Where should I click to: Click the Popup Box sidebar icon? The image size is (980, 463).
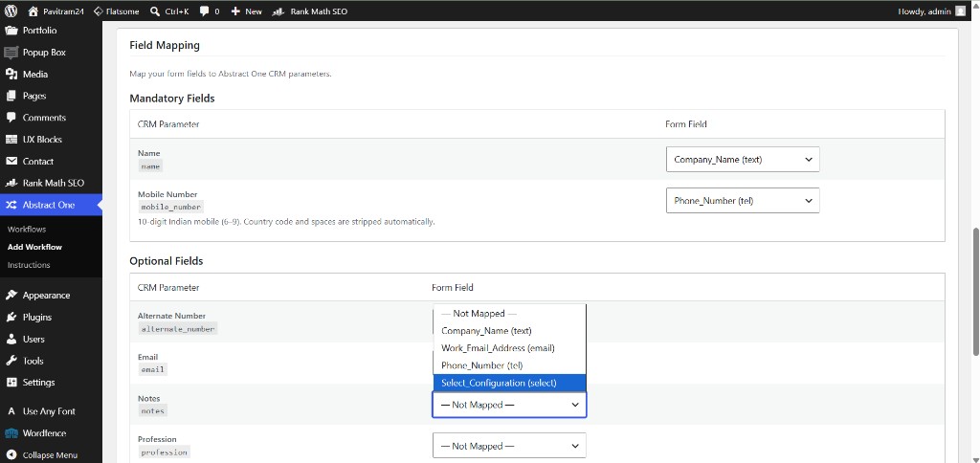click(11, 52)
